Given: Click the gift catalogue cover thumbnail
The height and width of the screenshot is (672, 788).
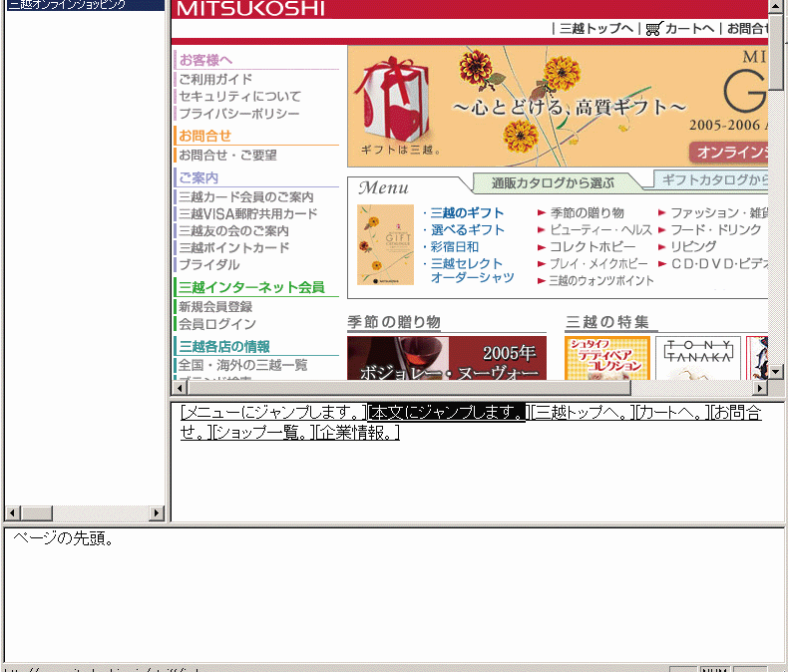Looking at the screenshot, I should point(385,244).
